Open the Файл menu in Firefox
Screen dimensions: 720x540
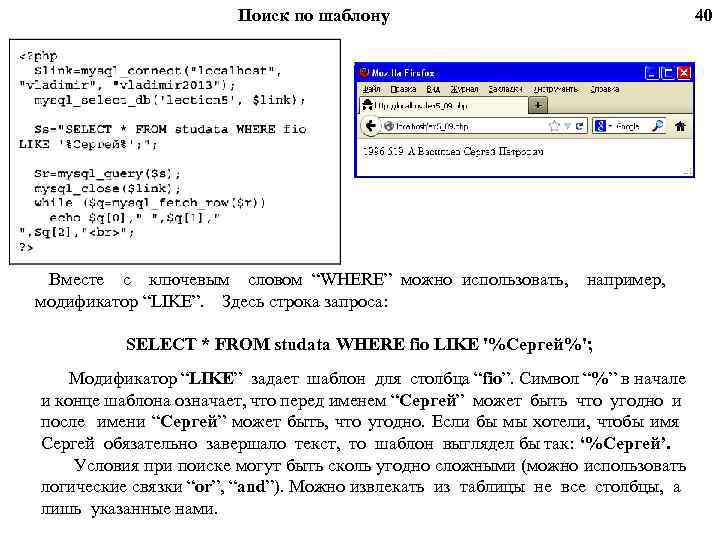371,89
